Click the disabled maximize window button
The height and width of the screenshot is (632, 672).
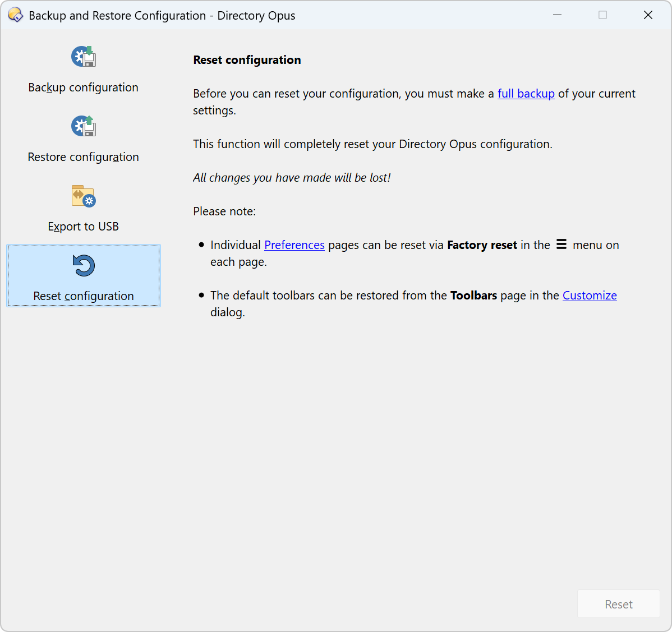pyautogui.click(x=602, y=15)
